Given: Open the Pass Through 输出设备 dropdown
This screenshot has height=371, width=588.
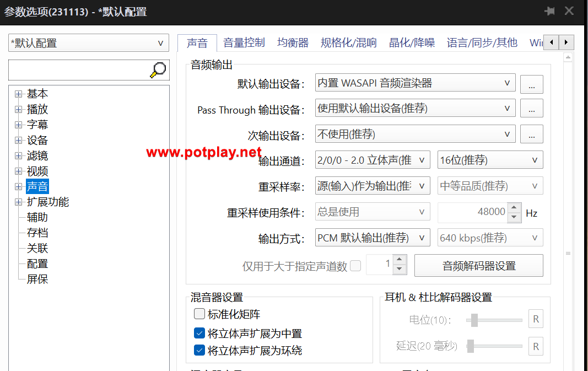Looking at the screenshot, I should pos(415,108).
